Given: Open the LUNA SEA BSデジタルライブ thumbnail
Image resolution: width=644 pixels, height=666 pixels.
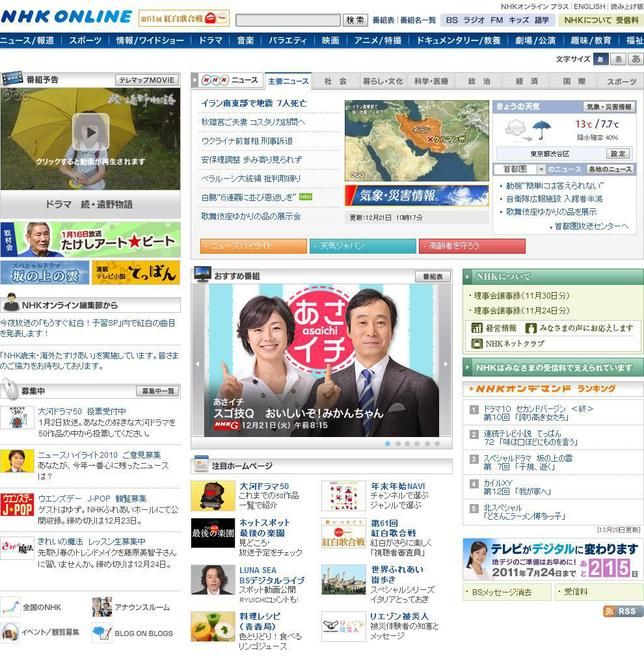Looking at the screenshot, I should [213, 579].
